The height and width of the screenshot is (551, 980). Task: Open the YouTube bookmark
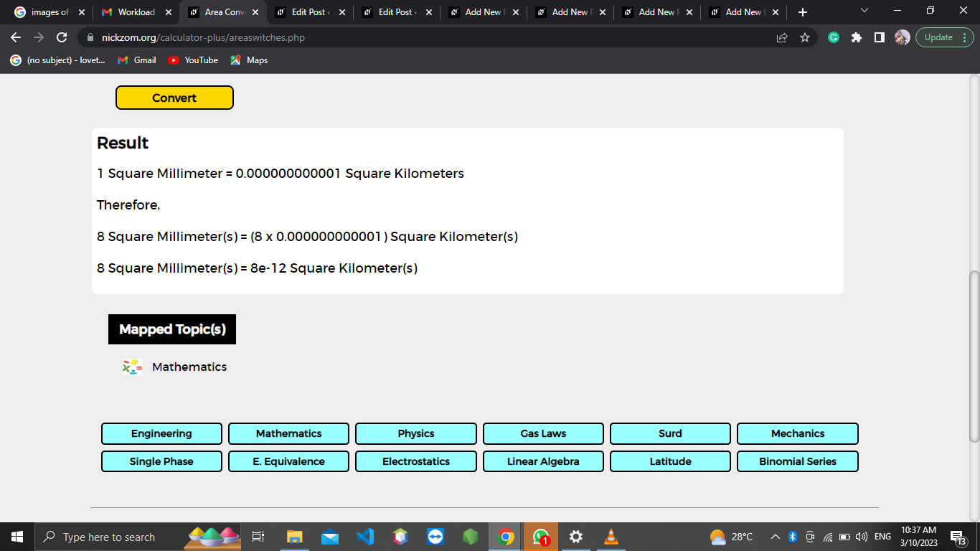pyautogui.click(x=193, y=60)
